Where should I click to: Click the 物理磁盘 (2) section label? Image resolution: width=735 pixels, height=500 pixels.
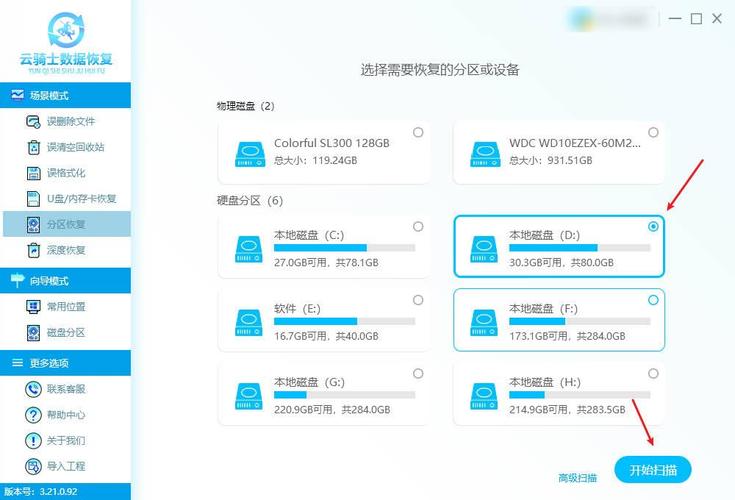click(245, 106)
